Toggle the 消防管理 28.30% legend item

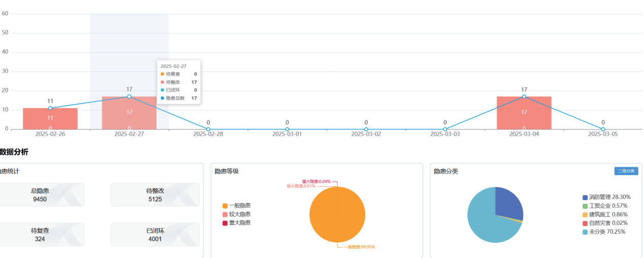point(606,197)
